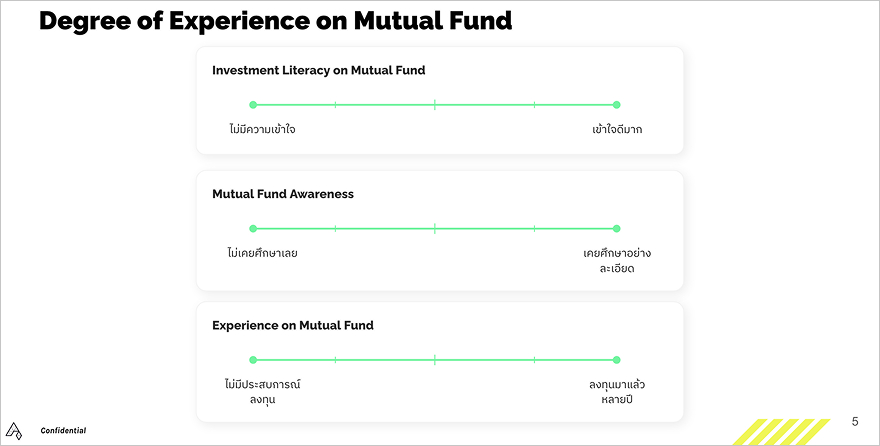Viewport: 880px width, 446px height.
Task: Select middle tick on Experience on Mutual Fund scale
Action: tap(435, 360)
